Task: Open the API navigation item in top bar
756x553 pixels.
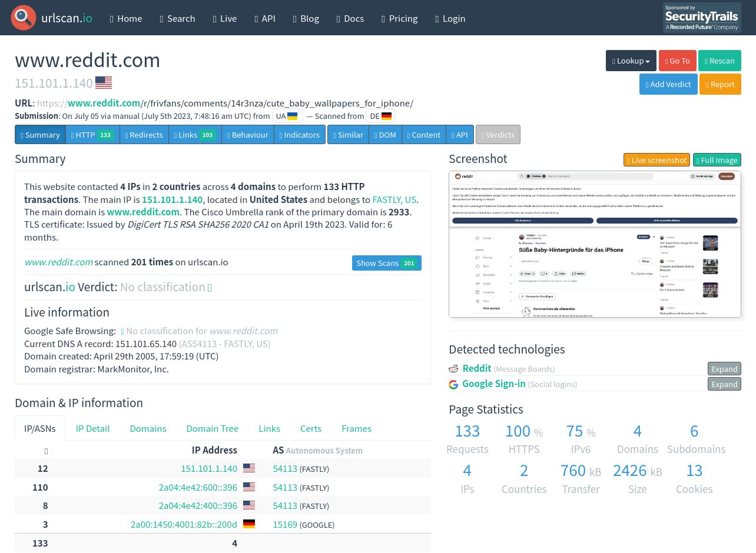Action: [265, 18]
